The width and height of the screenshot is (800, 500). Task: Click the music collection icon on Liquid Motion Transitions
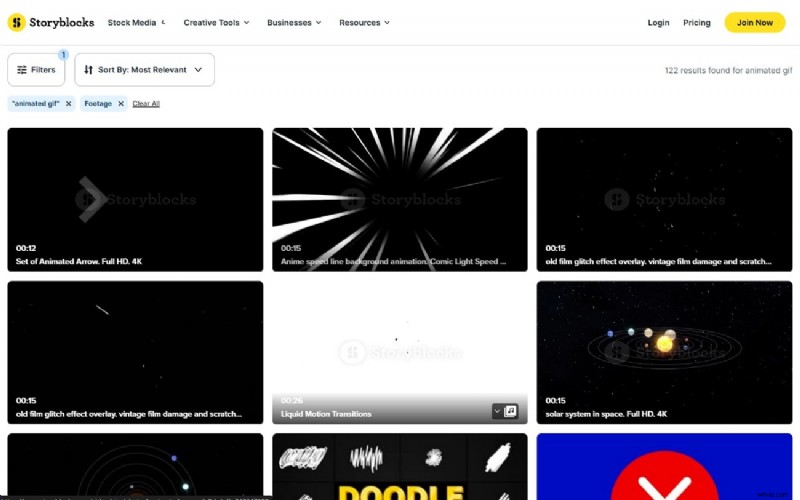point(511,411)
